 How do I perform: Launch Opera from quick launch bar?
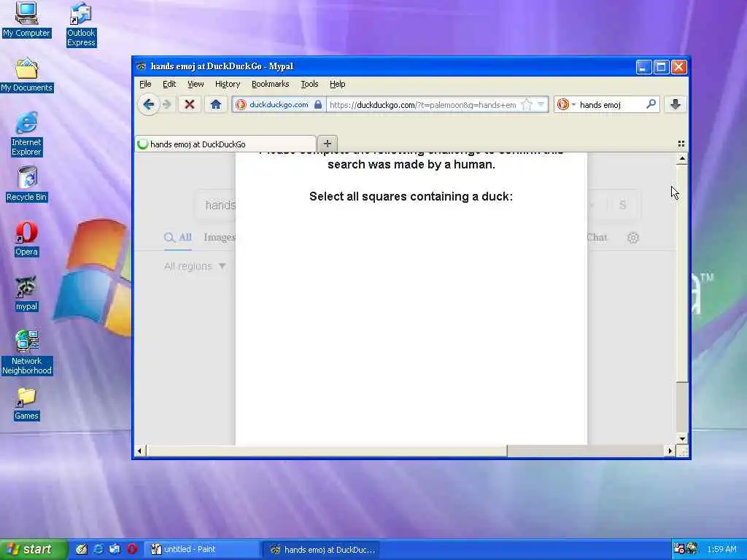click(x=132, y=549)
